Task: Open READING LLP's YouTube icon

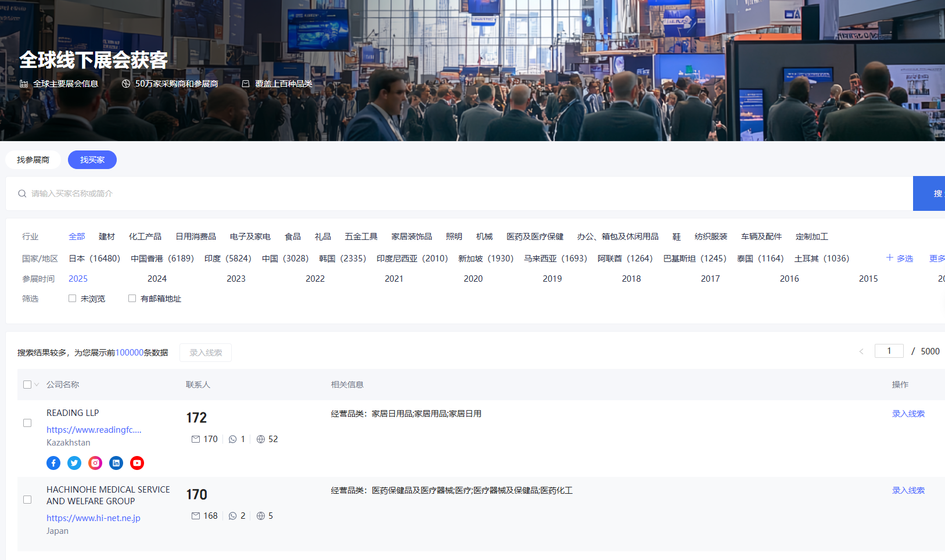Action: click(136, 463)
